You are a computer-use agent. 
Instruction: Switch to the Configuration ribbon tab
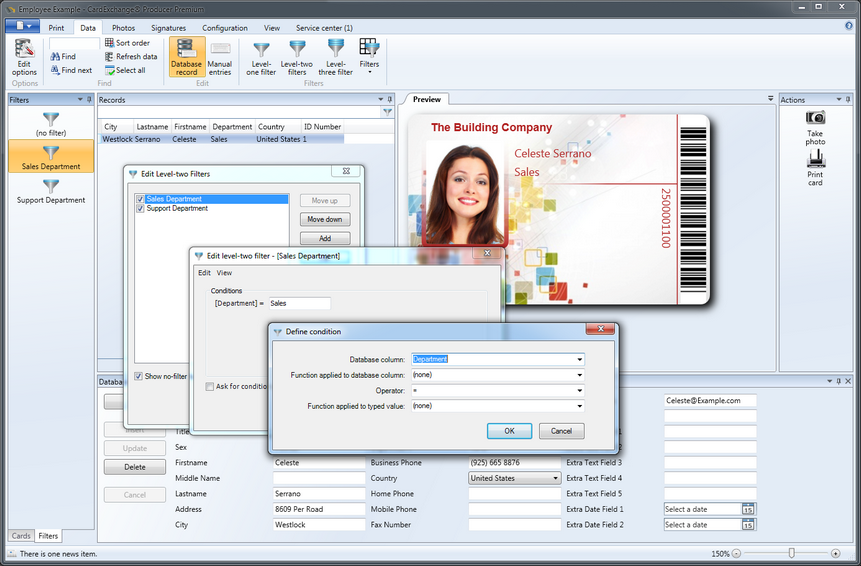click(225, 27)
